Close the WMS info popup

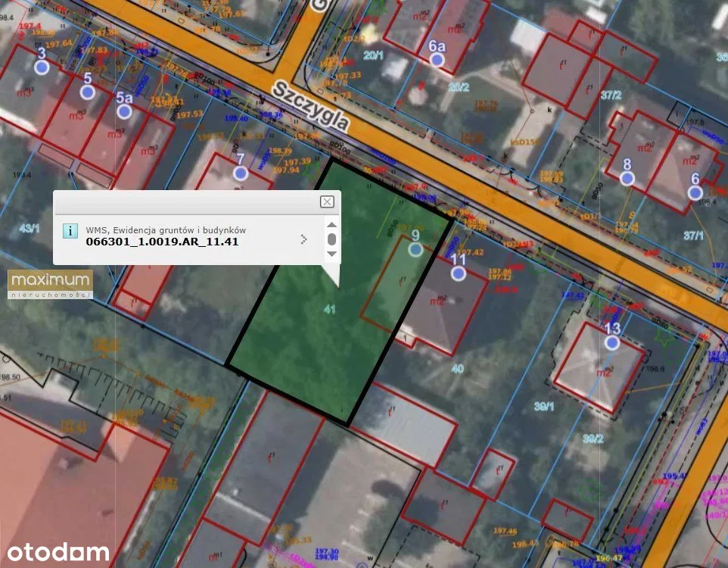coord(327,201)
